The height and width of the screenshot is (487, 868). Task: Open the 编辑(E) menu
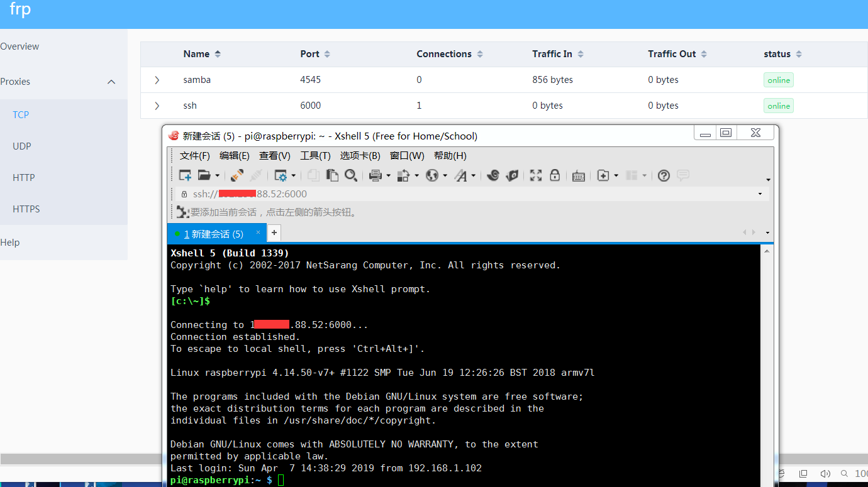(x=235, y=155)
